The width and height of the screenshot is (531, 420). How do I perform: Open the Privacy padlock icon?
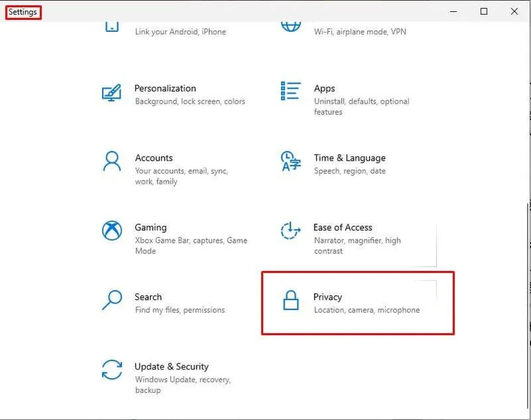[x=291, y=300]
